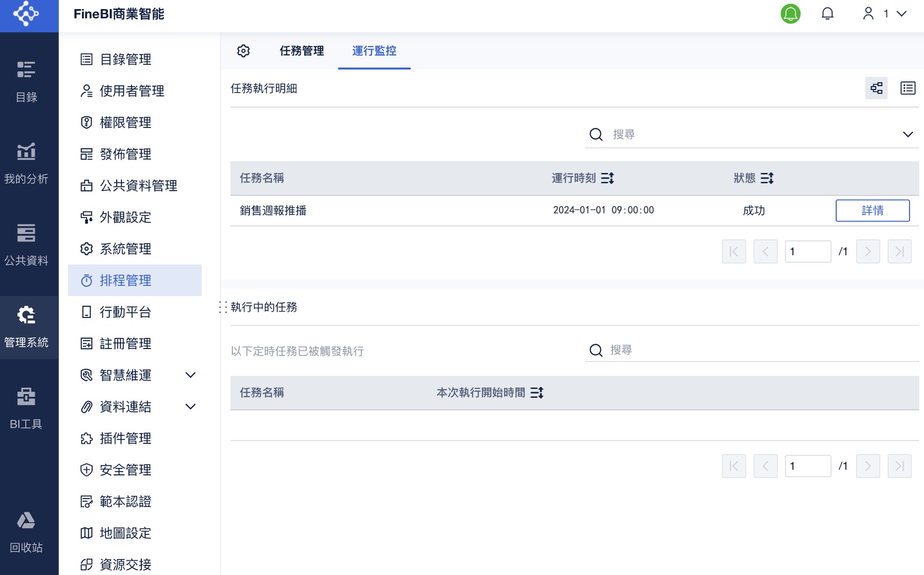Expand the search filter dropdown chevron
924x575 pixels.
click(907, 134)
